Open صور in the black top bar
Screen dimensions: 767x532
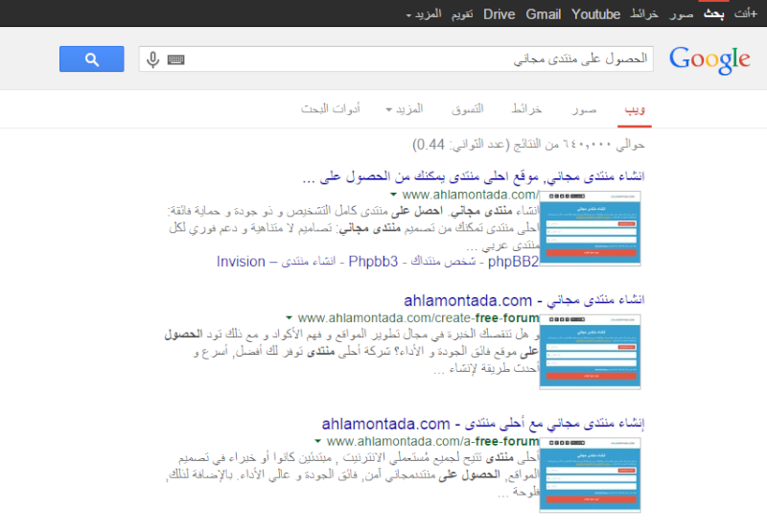[x=682, y=14]
